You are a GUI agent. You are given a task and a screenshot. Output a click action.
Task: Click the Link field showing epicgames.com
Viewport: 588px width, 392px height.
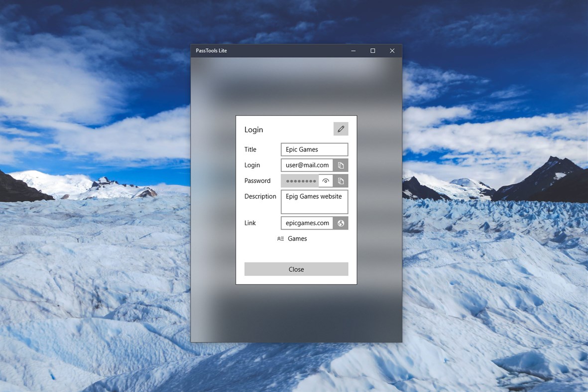coord(306,223)
